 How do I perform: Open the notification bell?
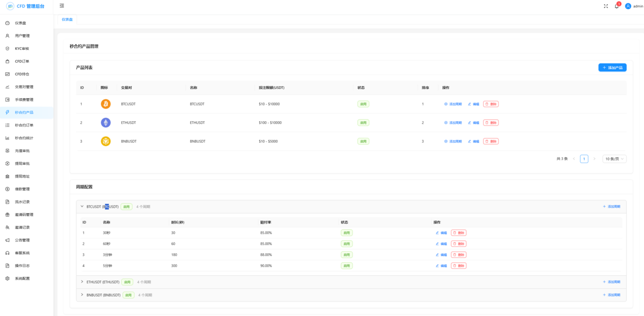617,6
